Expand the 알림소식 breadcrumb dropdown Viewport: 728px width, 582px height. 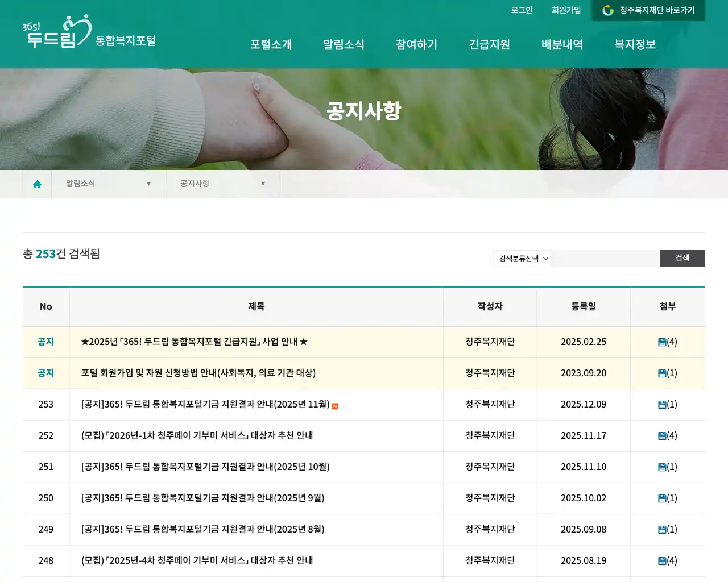pyautogui.click(x=148, y=184)
